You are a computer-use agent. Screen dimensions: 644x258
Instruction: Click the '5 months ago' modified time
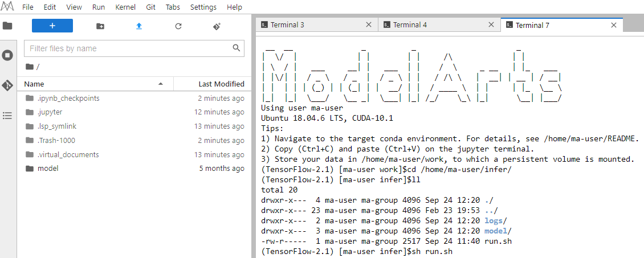coord(222,168)
